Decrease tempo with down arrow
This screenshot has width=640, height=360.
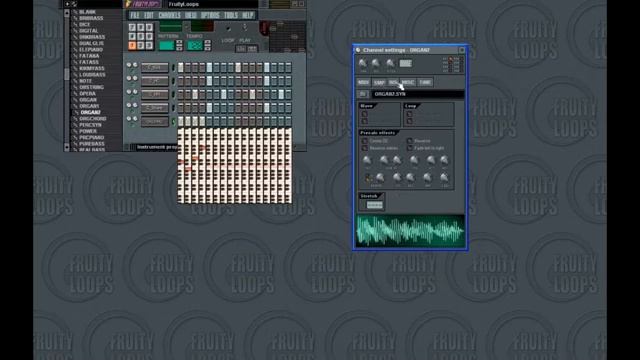(x=208, y=48)
